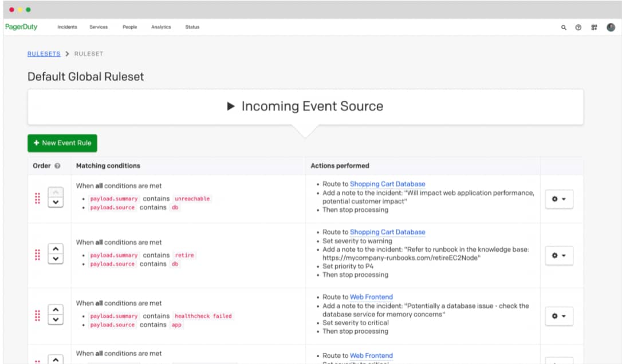Click the New Event Rule button
Screen dimensions: 622x364
click(62, 143)
